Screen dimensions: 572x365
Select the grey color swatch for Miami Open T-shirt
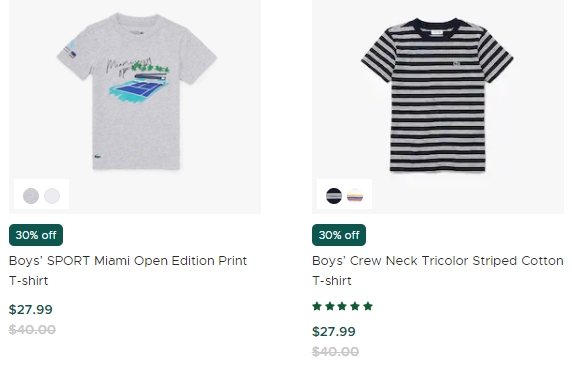click(31, 196)
